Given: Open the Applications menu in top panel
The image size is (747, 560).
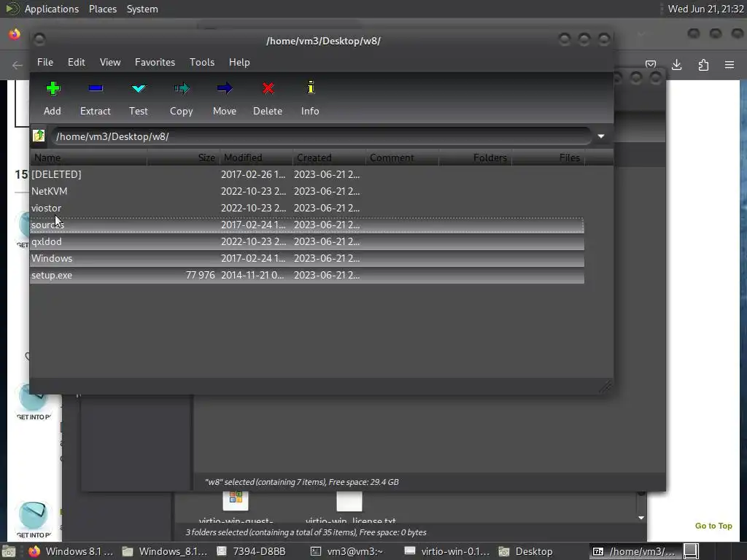Looking at the screenshot, I should [x=52, y=9].
